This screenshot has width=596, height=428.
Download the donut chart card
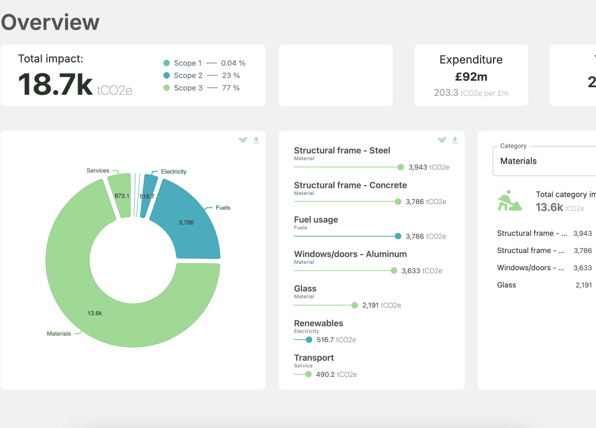coord(256,140)
